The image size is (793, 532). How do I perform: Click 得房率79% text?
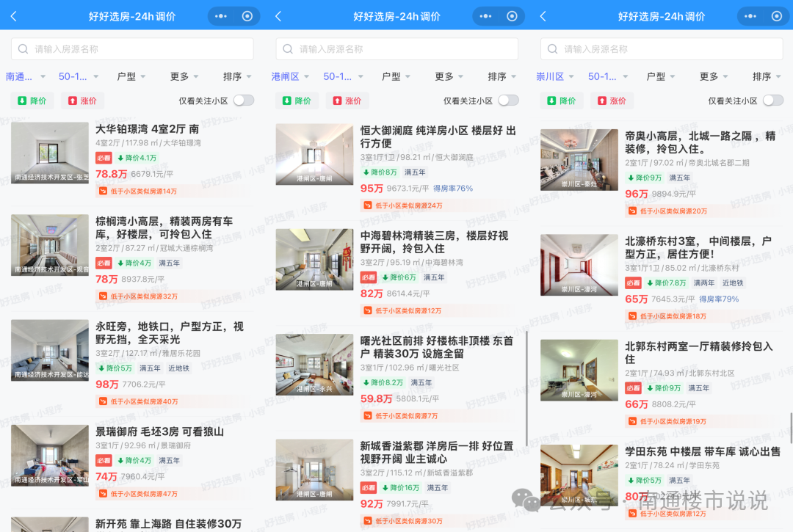point(719,299)
